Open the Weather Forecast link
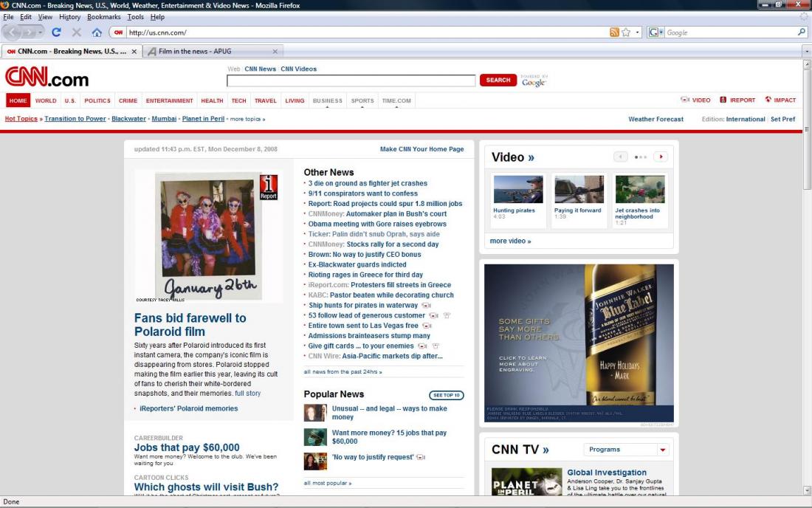812x508 pixels. coord(656,119)
